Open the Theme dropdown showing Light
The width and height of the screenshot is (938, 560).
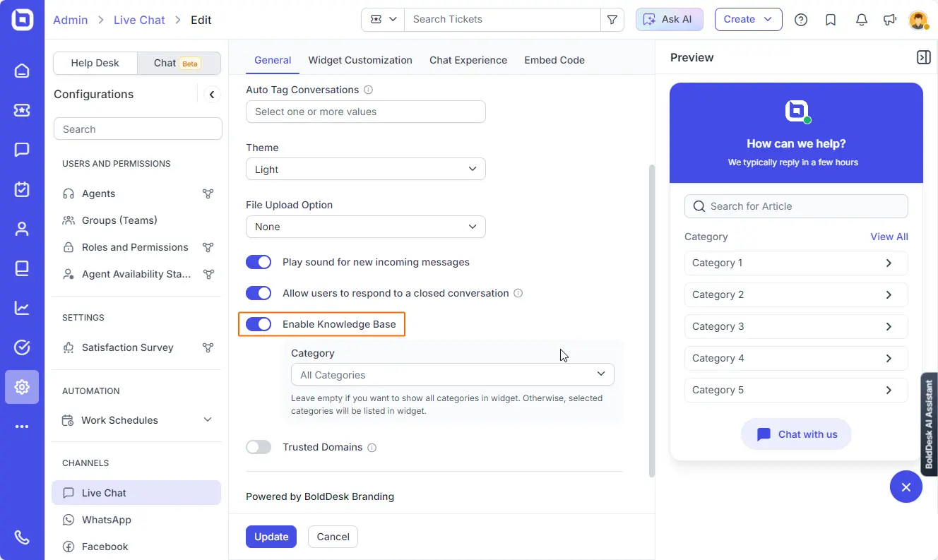click(366, 169)
